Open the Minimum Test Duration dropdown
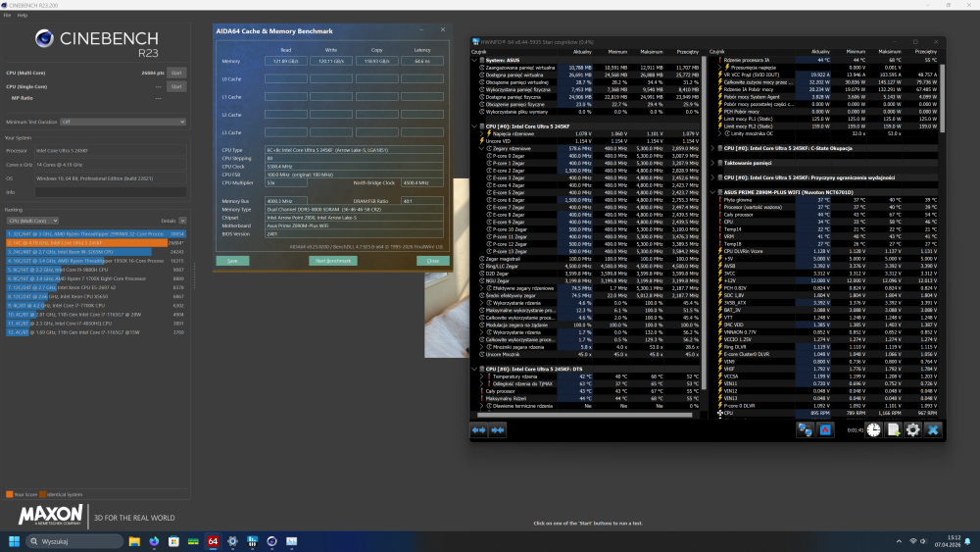The height and width of the screenshot is (552, 980). 122,122
